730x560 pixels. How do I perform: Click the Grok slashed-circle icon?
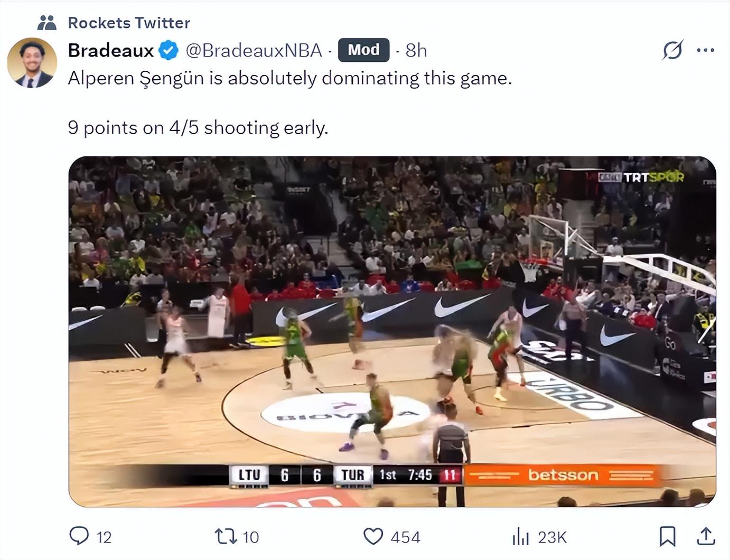pyautogui.click(x=672, y=50)
